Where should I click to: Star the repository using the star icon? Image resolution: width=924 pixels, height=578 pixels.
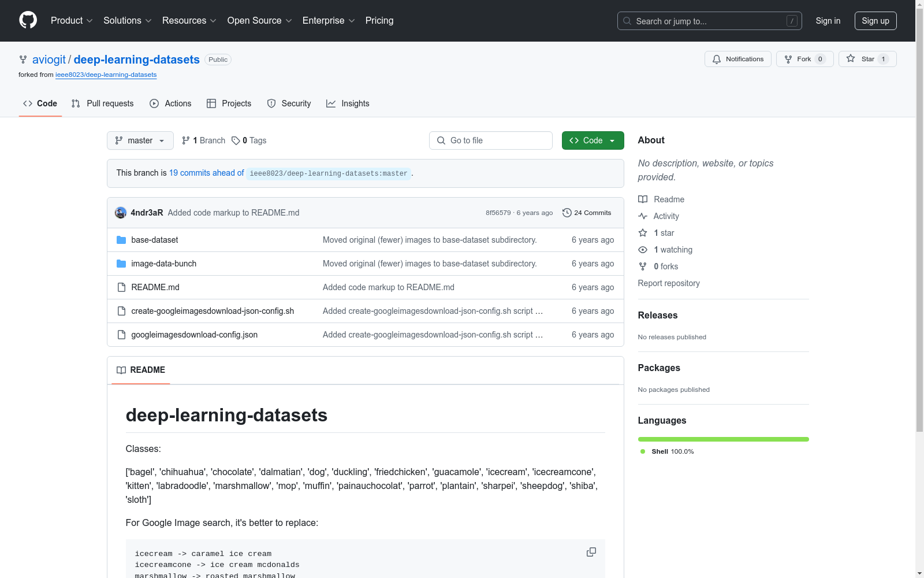(851, 58)
